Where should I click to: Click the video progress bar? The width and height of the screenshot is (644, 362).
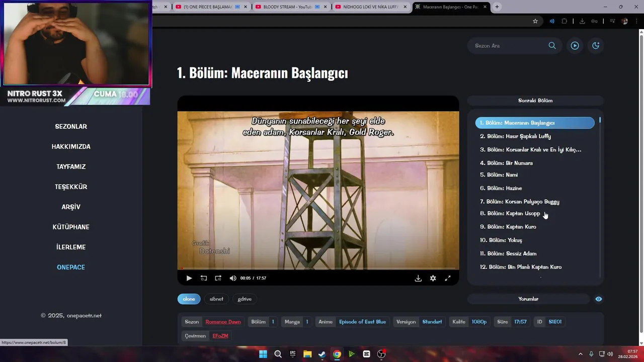(x=318, y=268)
